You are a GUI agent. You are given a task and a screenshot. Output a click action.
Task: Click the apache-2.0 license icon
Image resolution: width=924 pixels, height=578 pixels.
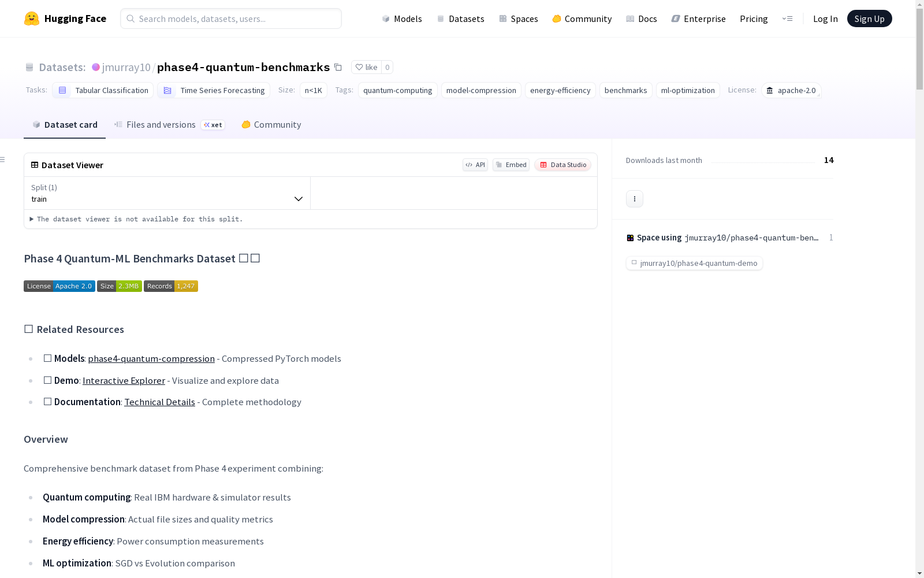[x=769, y=90]
